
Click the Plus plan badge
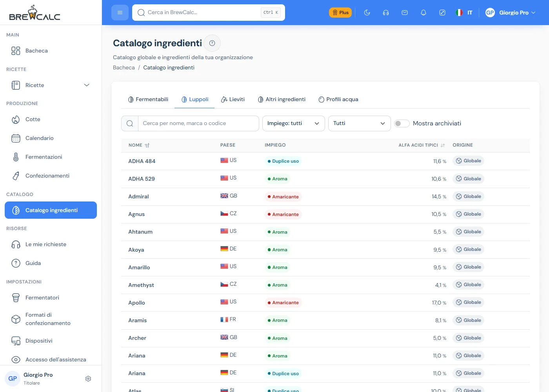point(340,13)
